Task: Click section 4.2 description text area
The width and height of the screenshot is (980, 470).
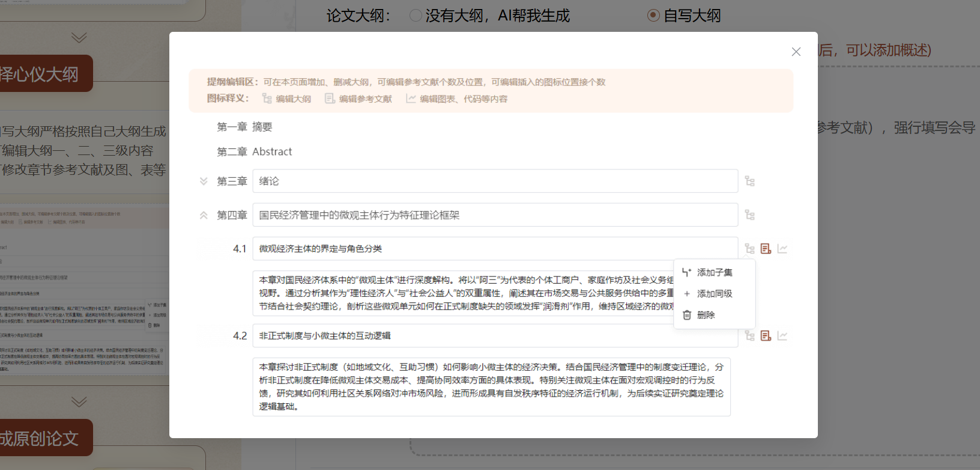Action: click(492, 387)
